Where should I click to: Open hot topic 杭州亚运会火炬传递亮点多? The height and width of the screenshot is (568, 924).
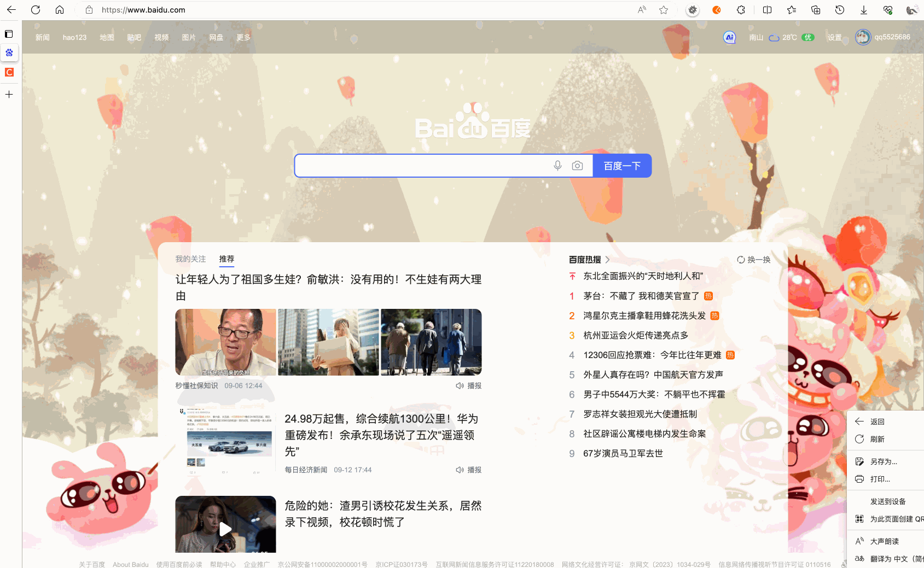[636, 336]
